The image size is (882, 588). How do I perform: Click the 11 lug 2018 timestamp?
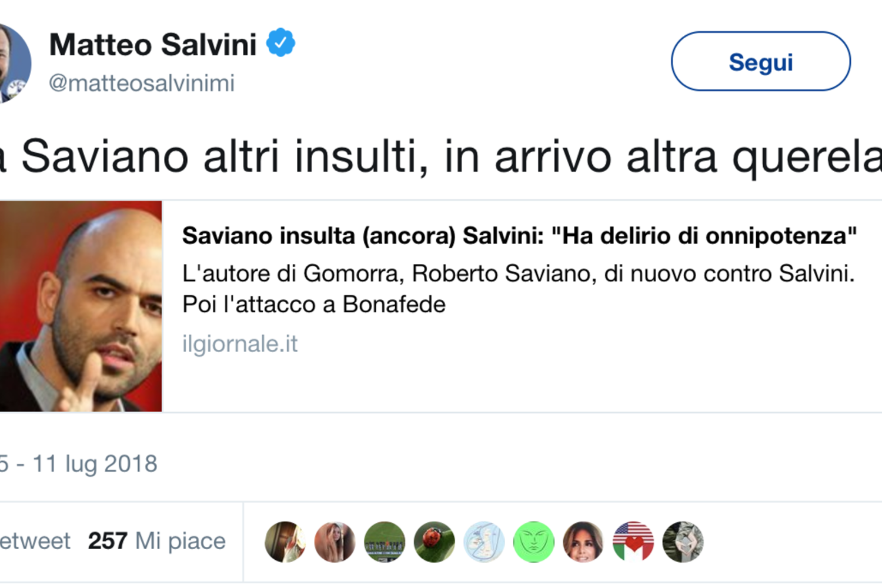point(94,464)
